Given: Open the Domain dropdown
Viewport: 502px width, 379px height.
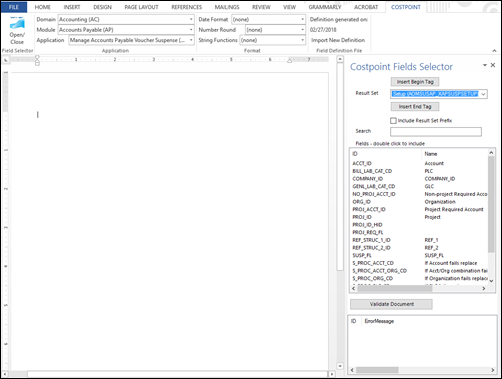Looking at the screenshot, I should tap(191, 19).
